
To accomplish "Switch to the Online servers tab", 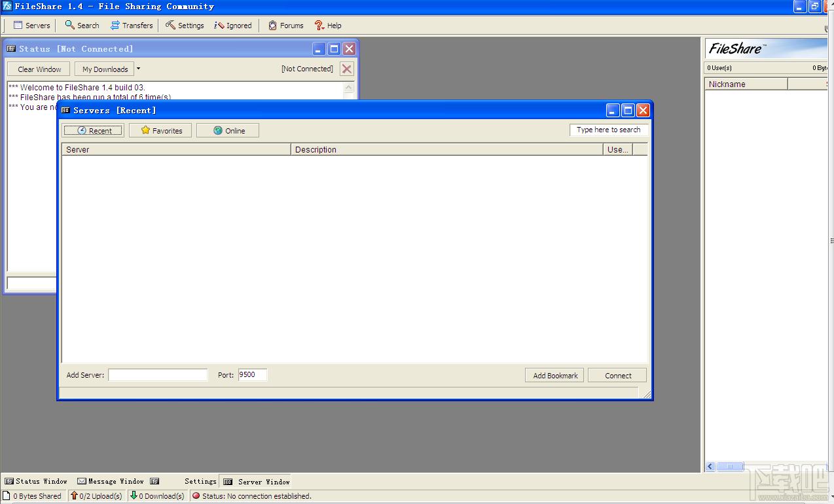I will click(228, 130).
